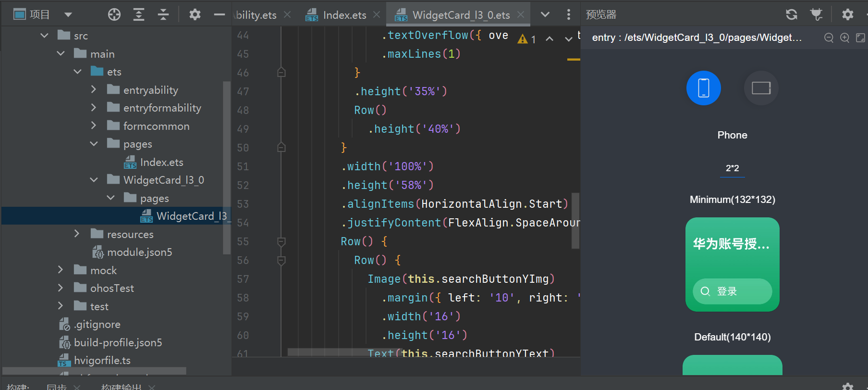Close the WidgetCard_l3_0.ets tab
Image resolution: width=868 pixels, height=390 pixels.
click(521, 15)
